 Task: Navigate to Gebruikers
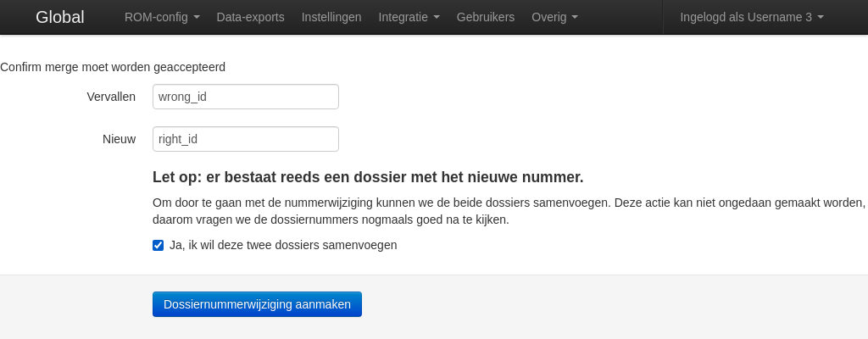(x=485, y=17)
